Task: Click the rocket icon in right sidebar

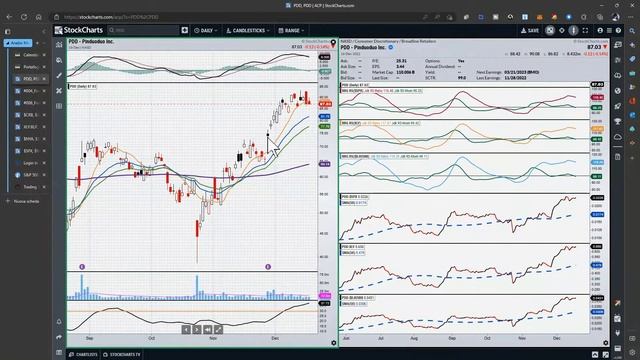Action: click(x=618, y=106)
